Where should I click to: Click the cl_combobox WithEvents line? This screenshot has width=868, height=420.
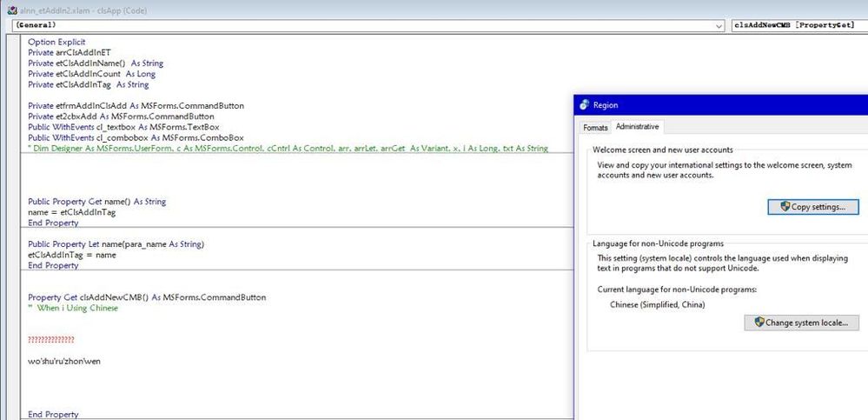136,137
